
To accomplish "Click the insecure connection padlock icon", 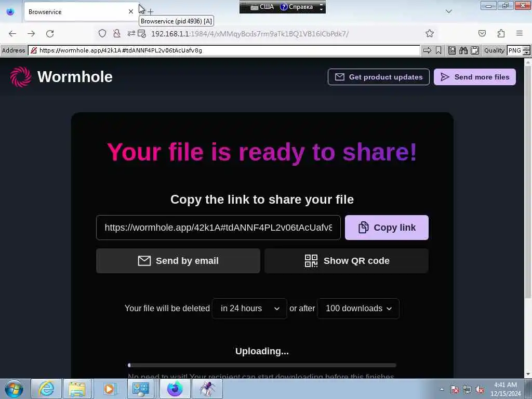I will click(x=117, y=33).
